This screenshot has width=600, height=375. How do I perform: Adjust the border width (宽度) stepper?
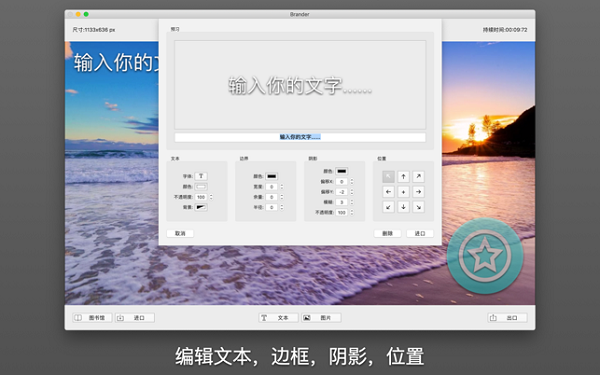pyautogui.click(x=282, y=186)
